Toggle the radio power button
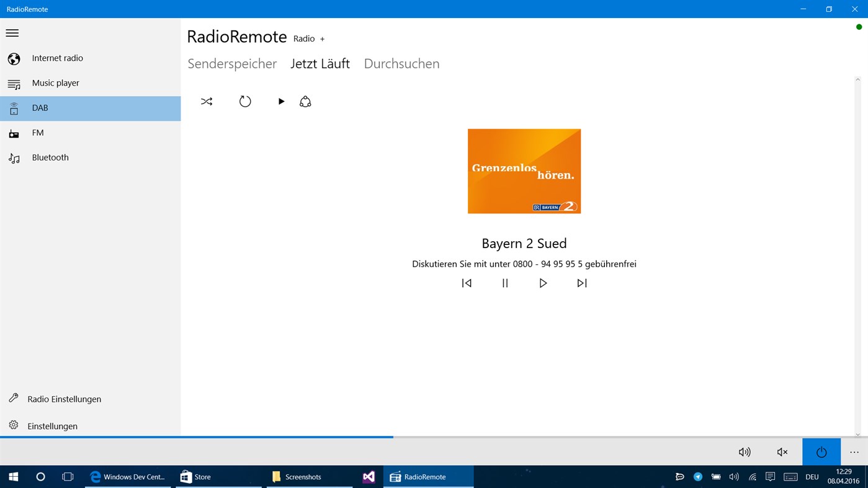 [821, 451]
